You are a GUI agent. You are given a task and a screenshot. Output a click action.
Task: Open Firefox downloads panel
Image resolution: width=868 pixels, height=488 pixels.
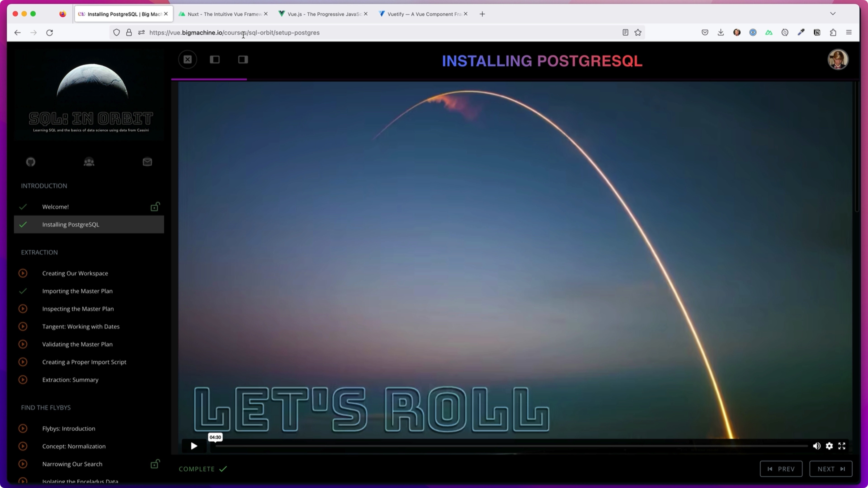[x=721, y=33]
